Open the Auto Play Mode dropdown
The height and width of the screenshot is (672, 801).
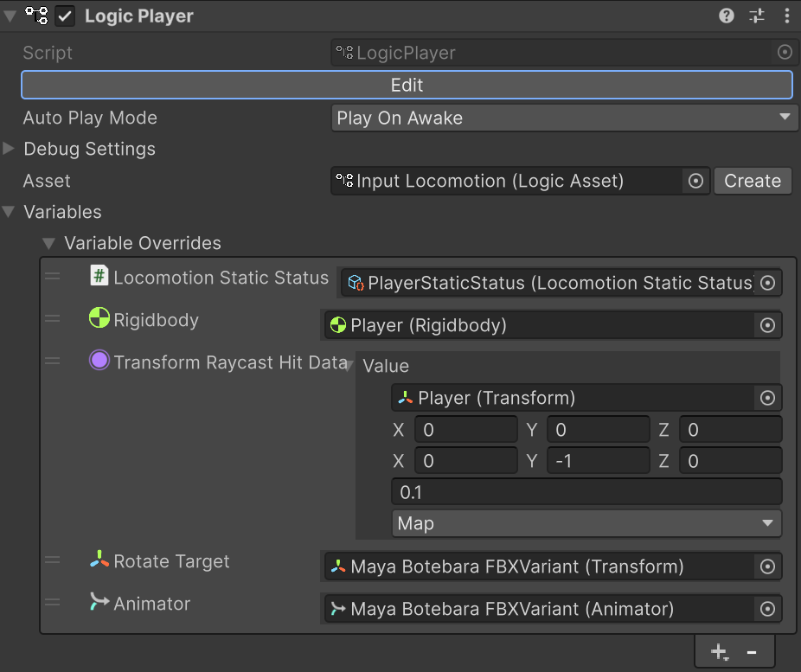[563, 118]
